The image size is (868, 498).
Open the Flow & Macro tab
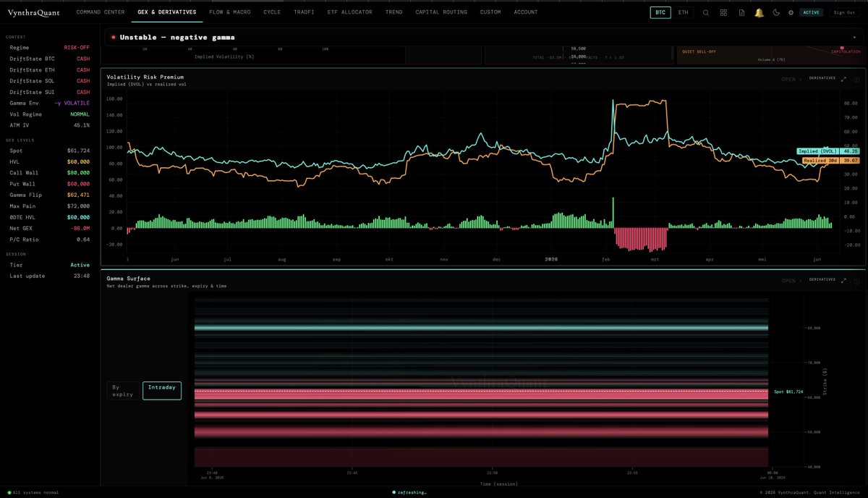pyautogui.click(x=230, y=12)
